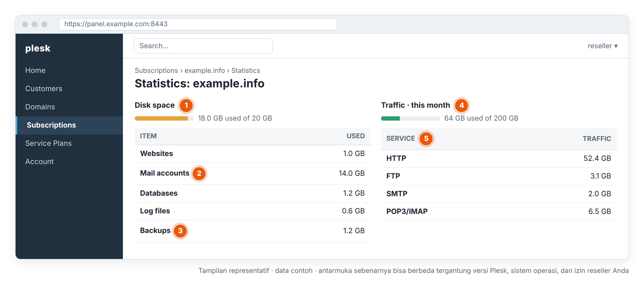Click the Disk space usage progress bar
Viewport: 644px width, 290px height.
coord(164,118)
